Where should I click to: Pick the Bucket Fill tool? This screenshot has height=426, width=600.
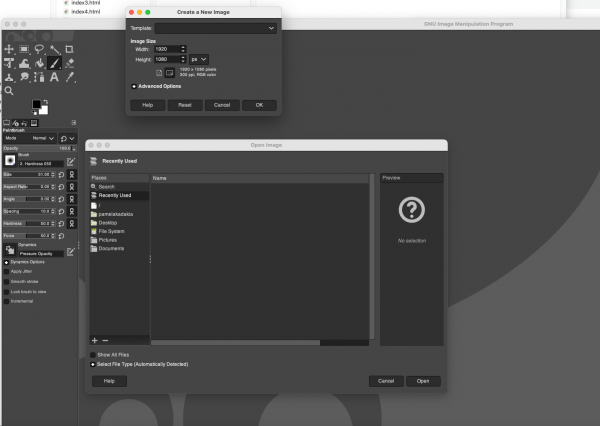[x=39, y=63]
